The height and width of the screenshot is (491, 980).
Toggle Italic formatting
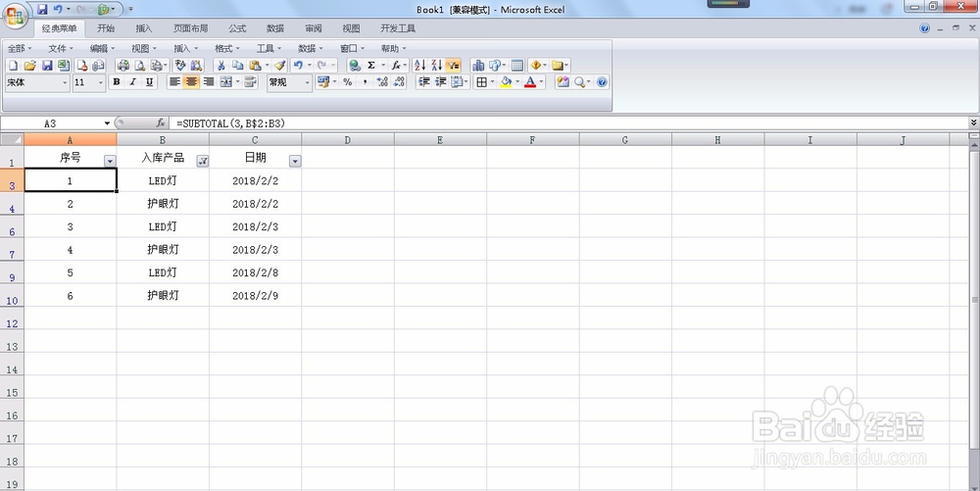point(132,82)
